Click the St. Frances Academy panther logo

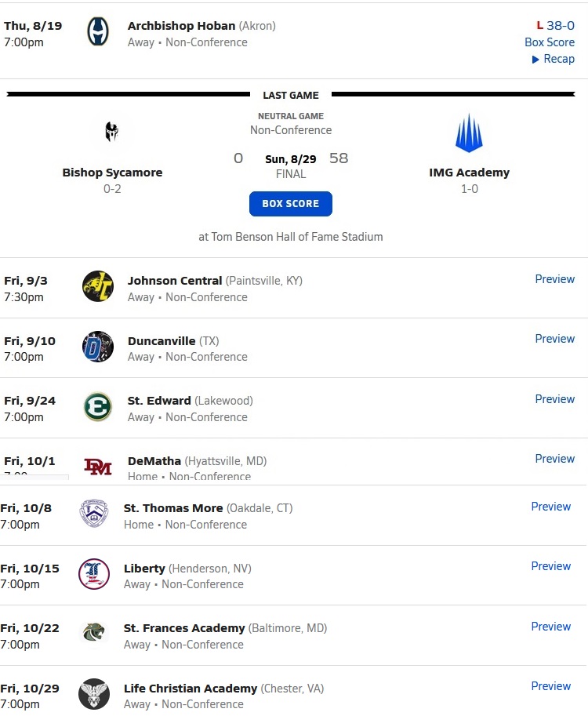[94, 634]
